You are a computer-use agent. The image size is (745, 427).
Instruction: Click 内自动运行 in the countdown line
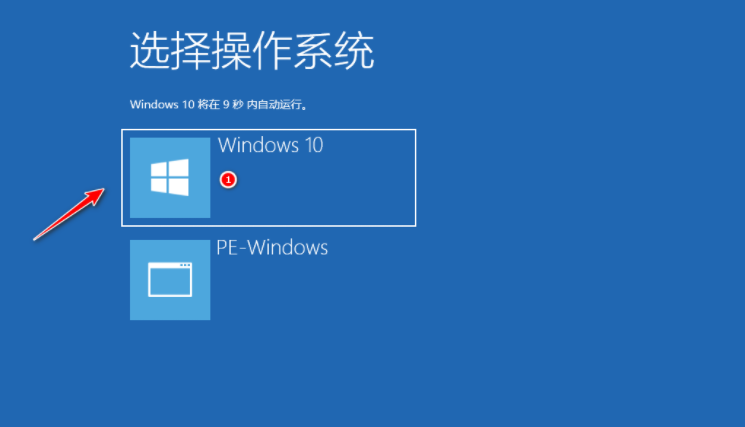tap(274, 104)
